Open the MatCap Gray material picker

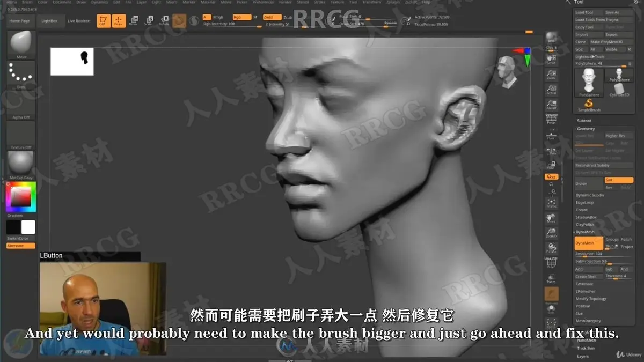pos(21,165)
